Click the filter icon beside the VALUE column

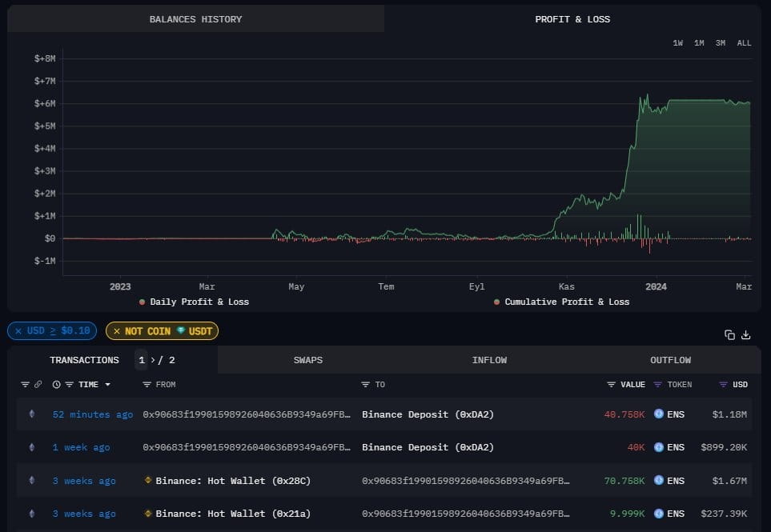coord(610,385)
